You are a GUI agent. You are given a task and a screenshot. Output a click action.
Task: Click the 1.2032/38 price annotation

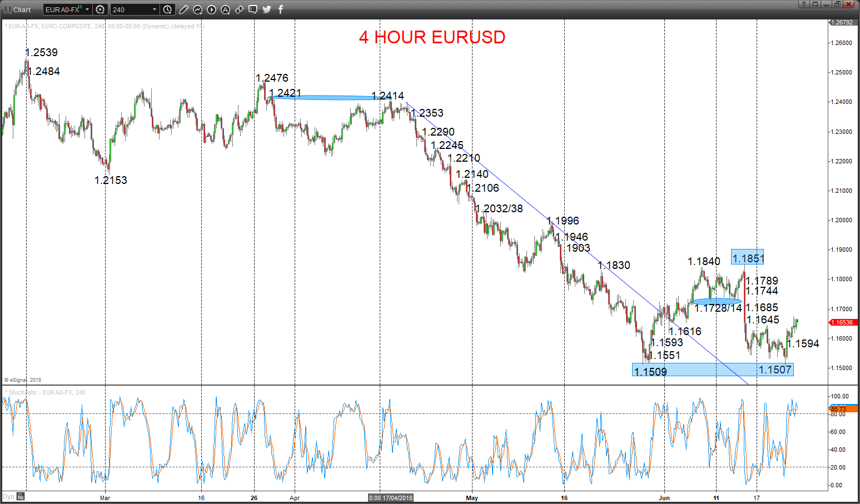point(499,208)
